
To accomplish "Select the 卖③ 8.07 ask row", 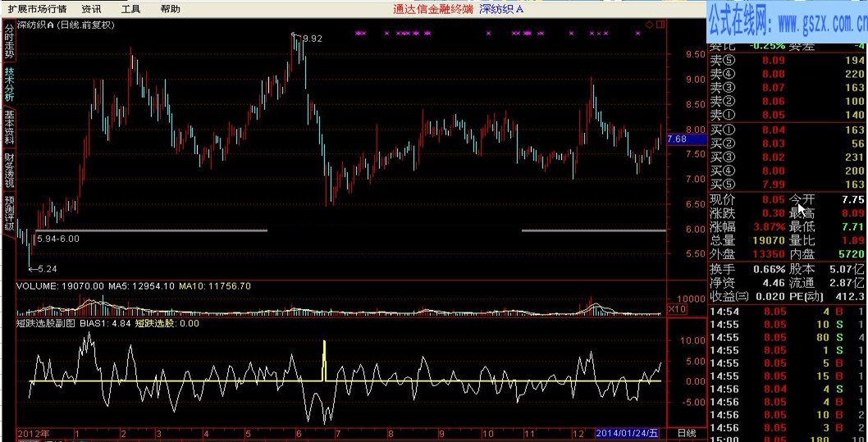I will click(x=787, y=88).
